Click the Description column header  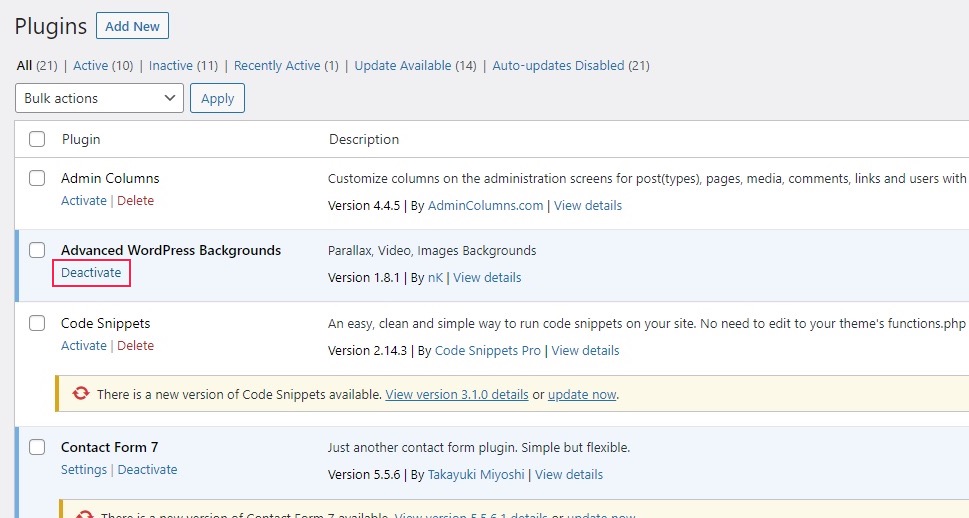(364, 139)
